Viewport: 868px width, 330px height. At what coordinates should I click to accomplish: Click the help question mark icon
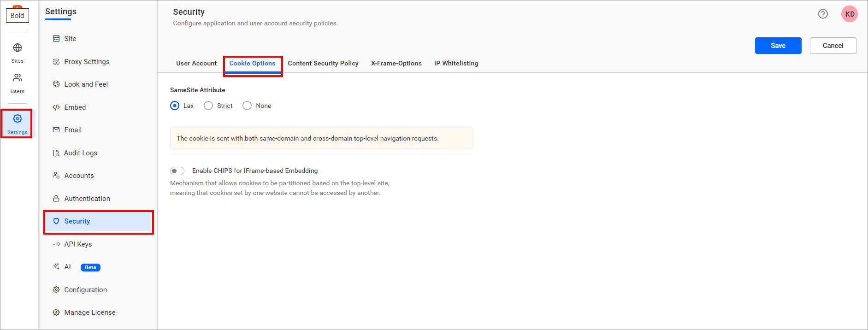(823, 14)
